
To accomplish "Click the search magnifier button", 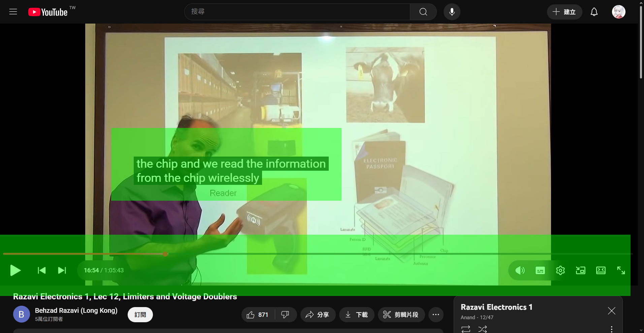I will coord(423,12).
